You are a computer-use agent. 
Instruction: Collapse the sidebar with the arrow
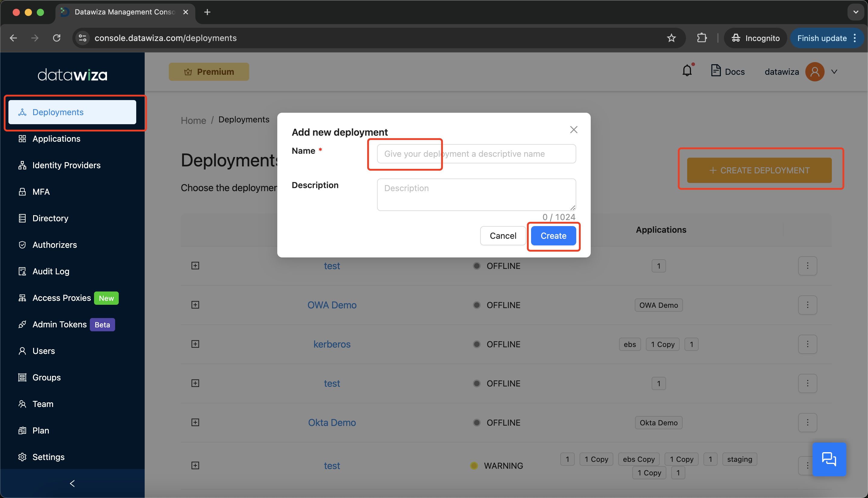coord(72,483)
